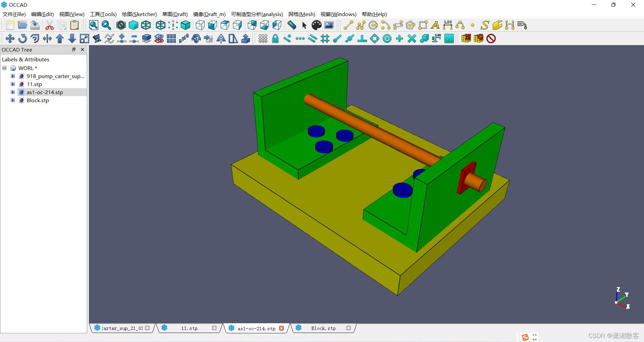Open the 工具(Tools) menu
Screen dimensions: 644x342
coord(103,14)
